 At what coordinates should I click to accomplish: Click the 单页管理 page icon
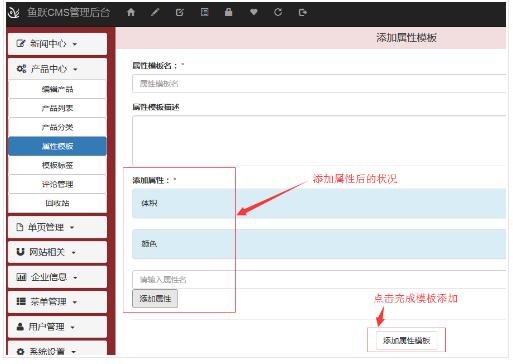tap(20, 227)
